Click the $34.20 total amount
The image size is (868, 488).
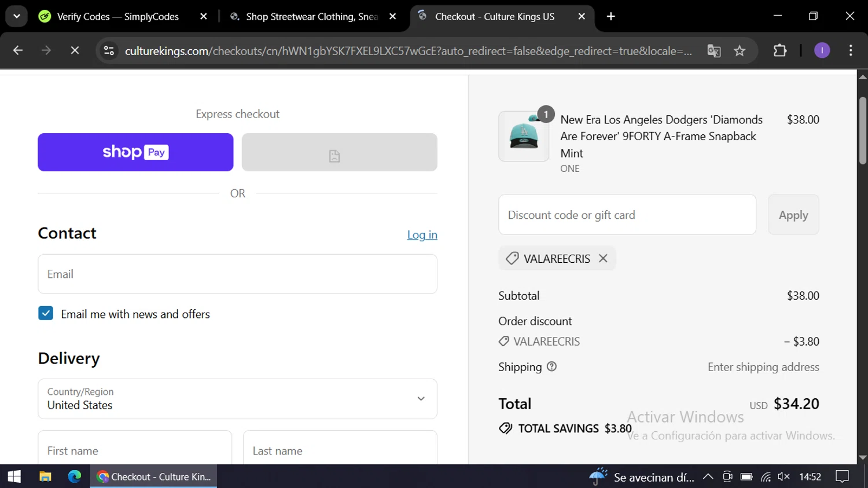tap(796, 403)
